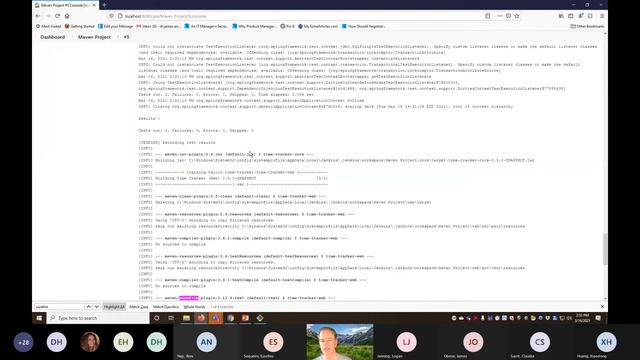Image resolution: width=640 pixels, height=360 pixels.
Task: Click the console page vertical scrollbar thumb
Action: pos(605,249)
